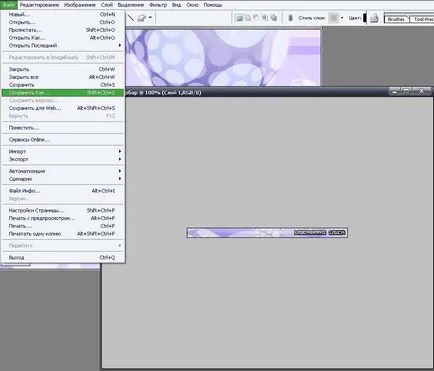Maximize the userbar document window
The height and width of the screenshot is (371, 434).
[x=407, y=91]
